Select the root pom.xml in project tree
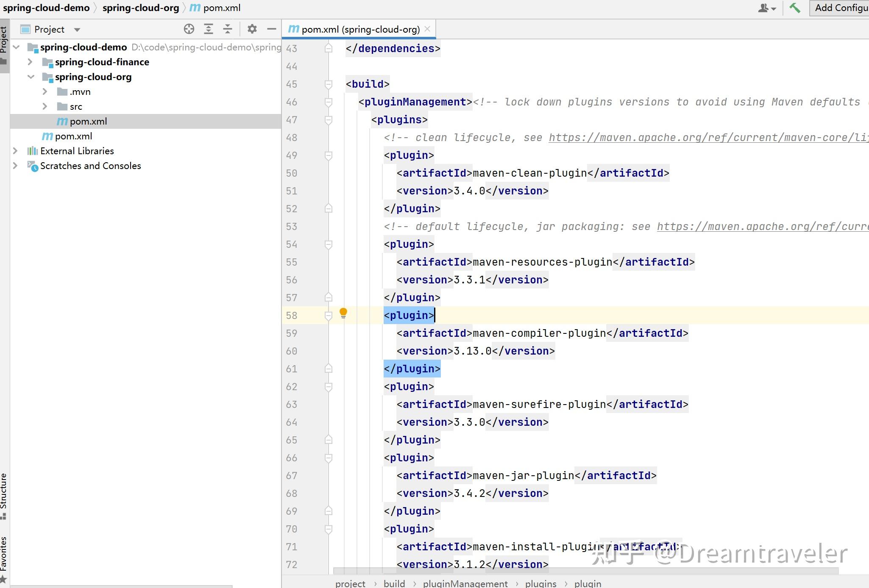Image resolution: width=869 pixels, height=588 pixels. click(73, 136)
